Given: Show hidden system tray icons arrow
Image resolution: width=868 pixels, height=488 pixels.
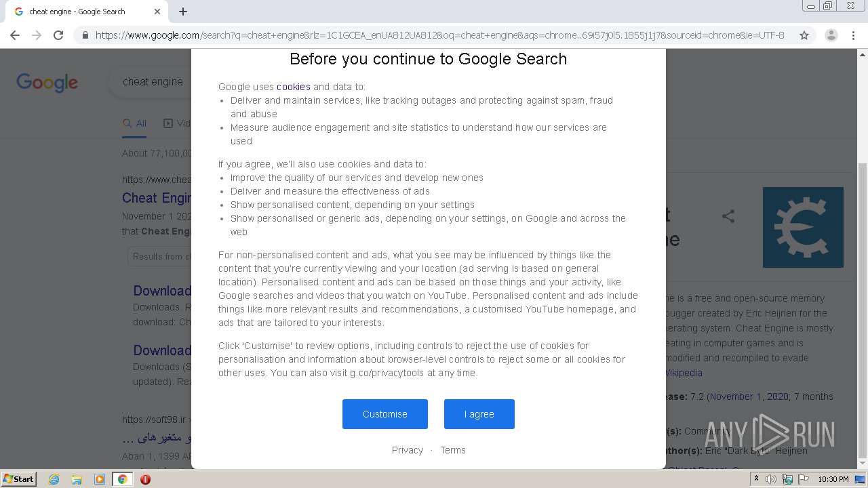Looking at the screenshot, I should 756,479.
